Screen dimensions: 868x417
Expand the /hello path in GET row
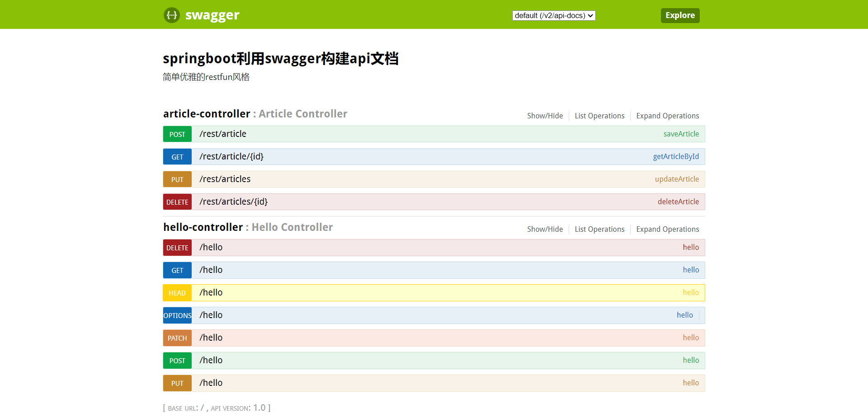pyautogui.click(x=211, y=270)
